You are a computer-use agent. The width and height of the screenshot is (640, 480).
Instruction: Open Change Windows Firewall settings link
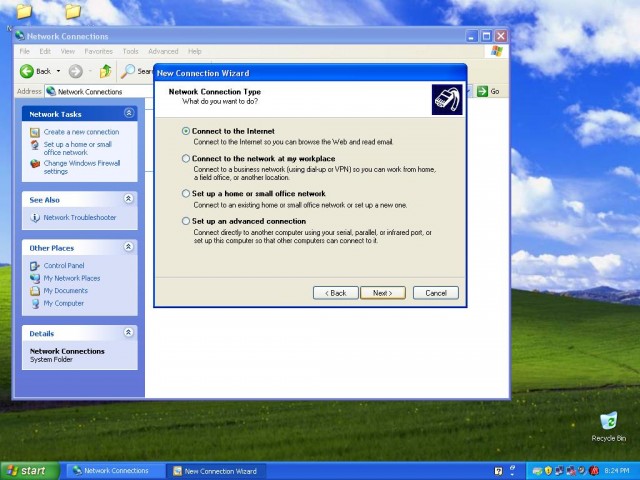pyautogui.click(x=82, y=167)
